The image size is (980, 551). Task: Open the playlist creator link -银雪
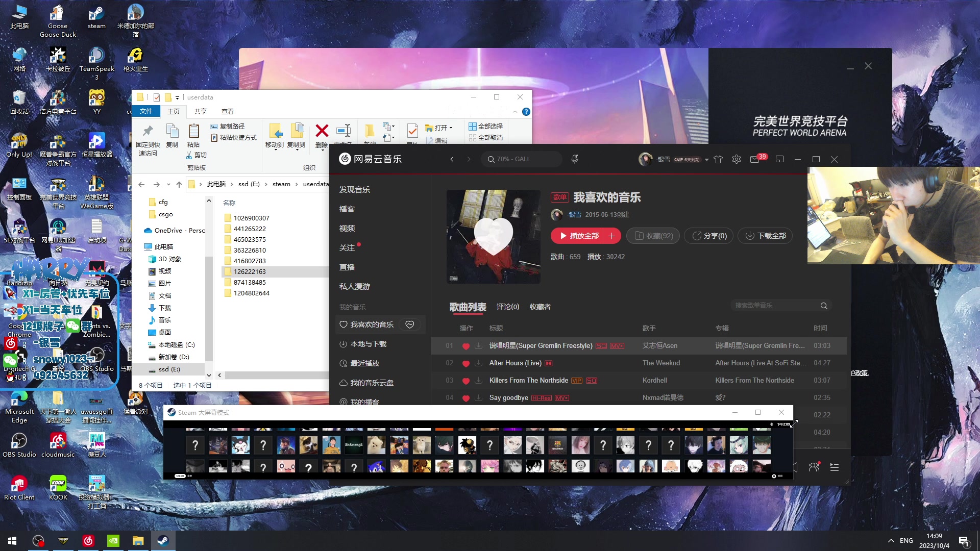[x=574, y=215]
